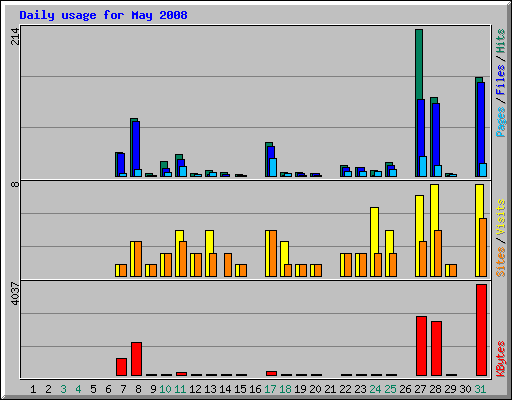This screenshot has width=512, height=400.
Task: Click day label 21 on x-axis
Action: [x=330, y=389]
